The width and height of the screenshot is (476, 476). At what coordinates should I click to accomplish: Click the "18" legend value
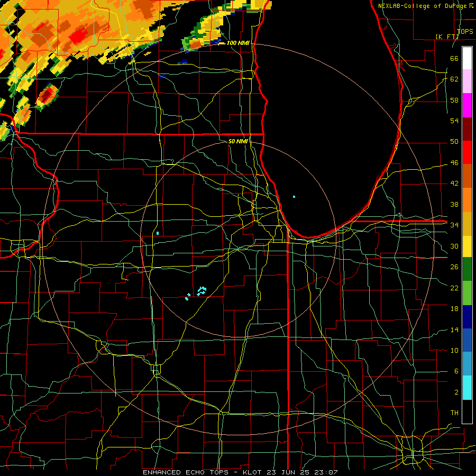[x=454, y=309]
